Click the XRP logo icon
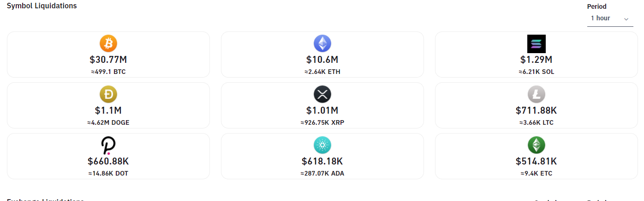The image size is (644, 201). [x=322, y=95]
